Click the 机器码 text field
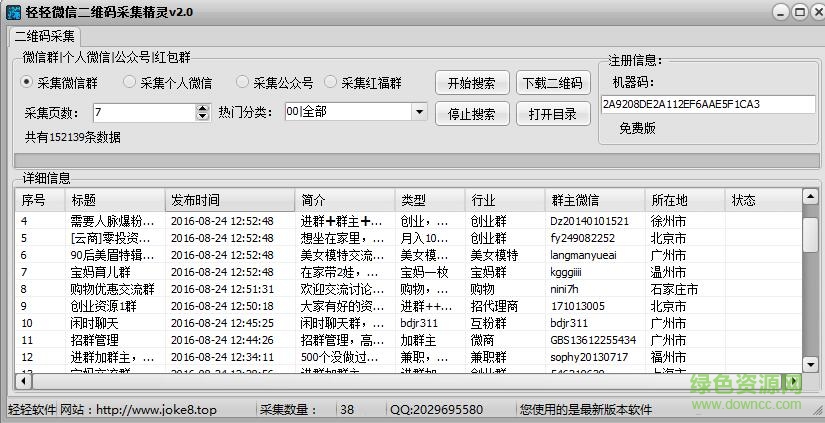The image size is (825, 423). coord(707,104)
